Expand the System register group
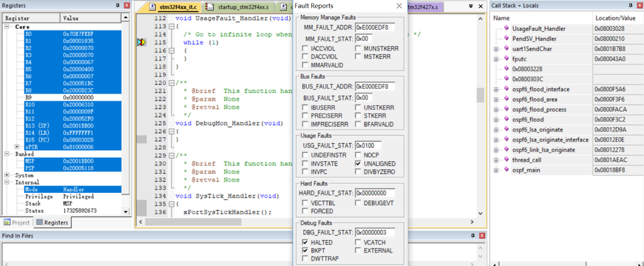 (7, 175)
